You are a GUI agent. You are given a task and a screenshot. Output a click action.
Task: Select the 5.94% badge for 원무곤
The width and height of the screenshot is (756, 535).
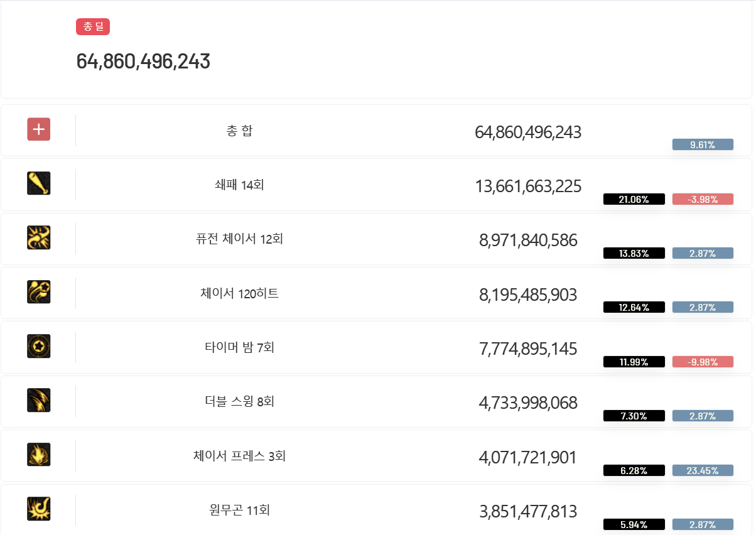[634, 524]
